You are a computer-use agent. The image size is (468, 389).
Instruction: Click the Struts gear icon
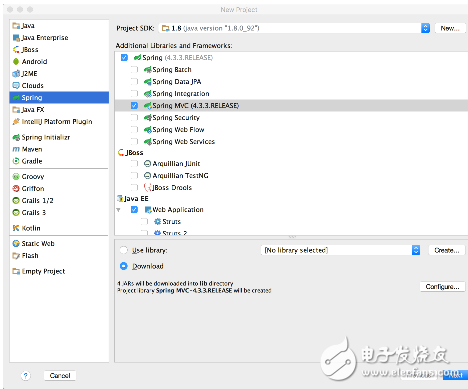click(x=158, y=222)
